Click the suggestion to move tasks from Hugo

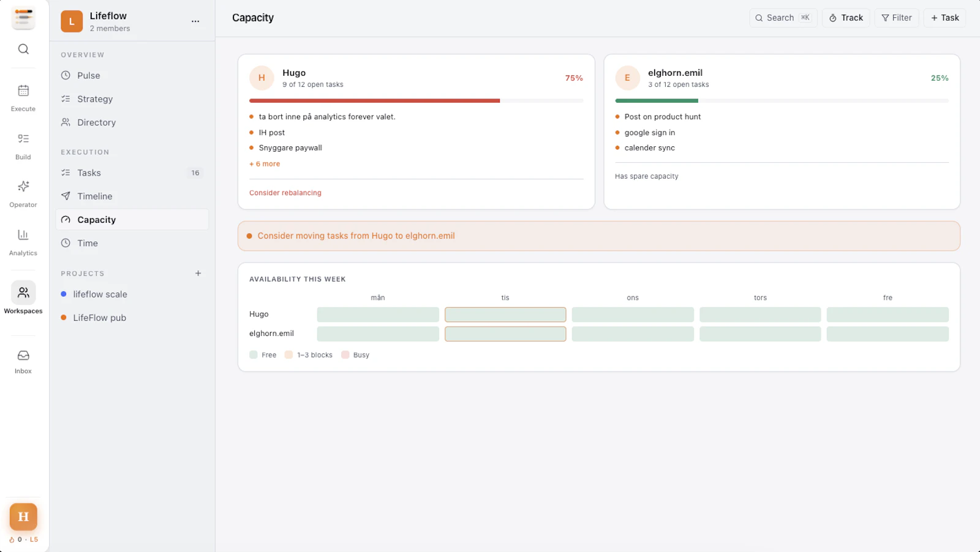pos(598,236)
